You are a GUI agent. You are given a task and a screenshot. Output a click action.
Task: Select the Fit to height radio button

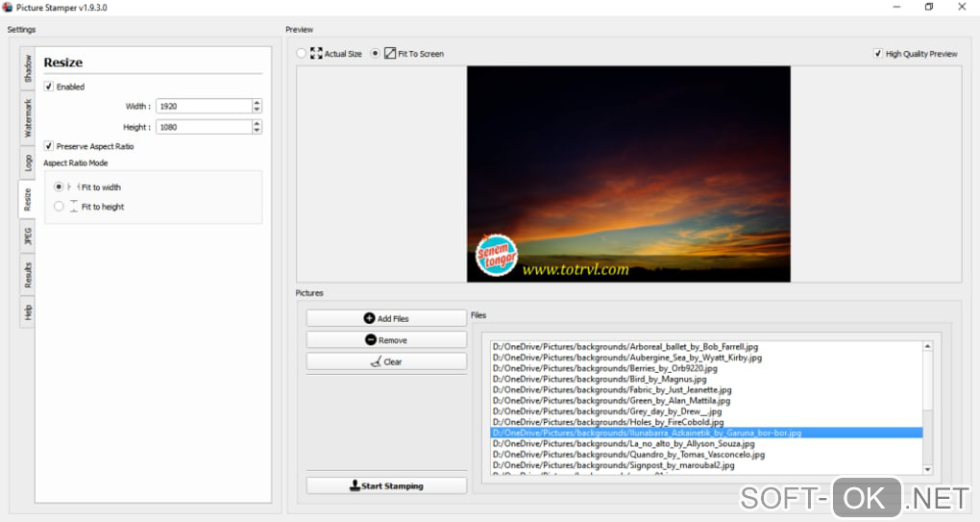(59, 206)
